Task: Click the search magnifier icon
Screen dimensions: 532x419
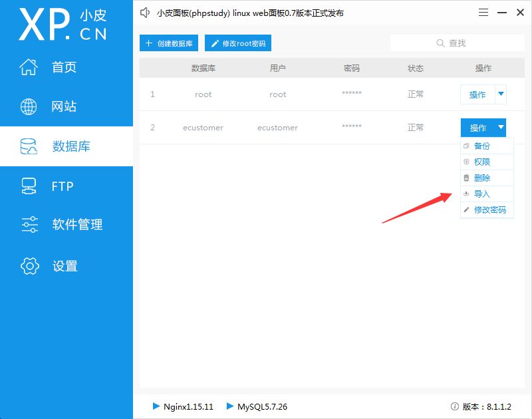Action: click(440, 43)
